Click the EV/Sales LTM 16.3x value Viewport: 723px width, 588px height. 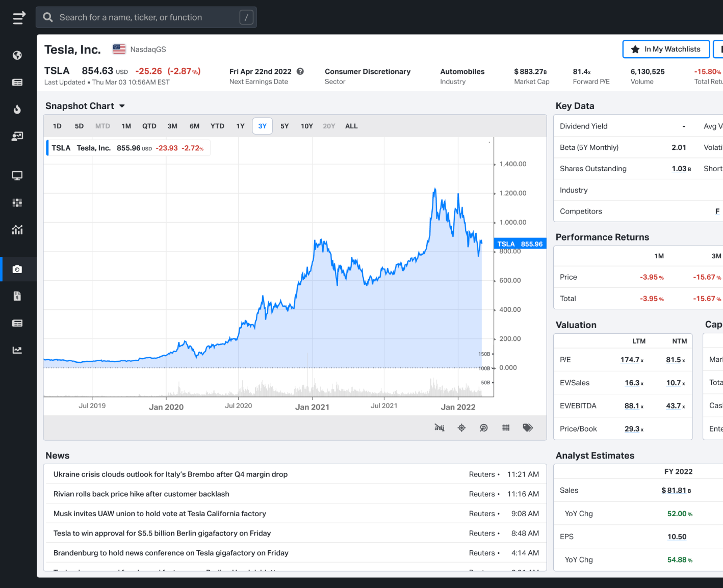point(634,383)
